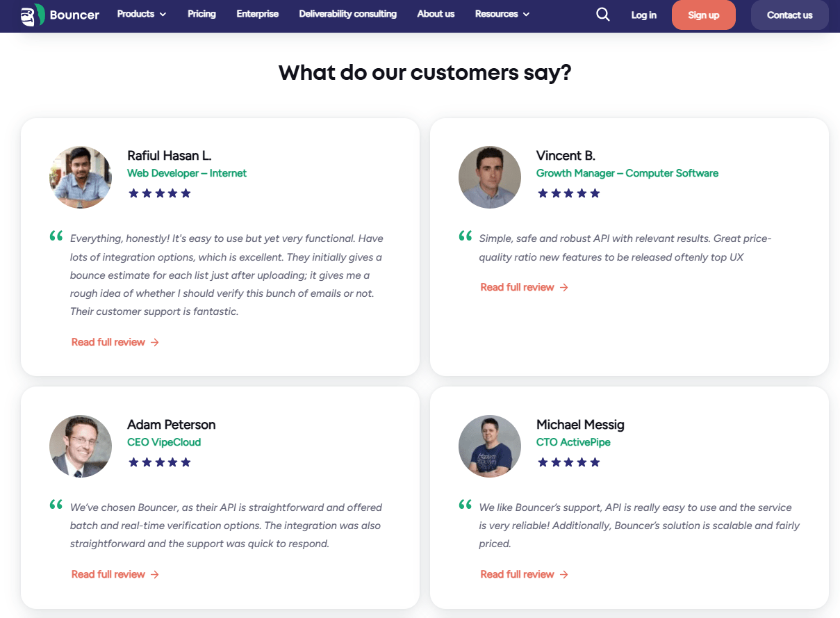Read full review from Vincent B.
Viewport: 840px width, 618px height.
click(525, 287)
